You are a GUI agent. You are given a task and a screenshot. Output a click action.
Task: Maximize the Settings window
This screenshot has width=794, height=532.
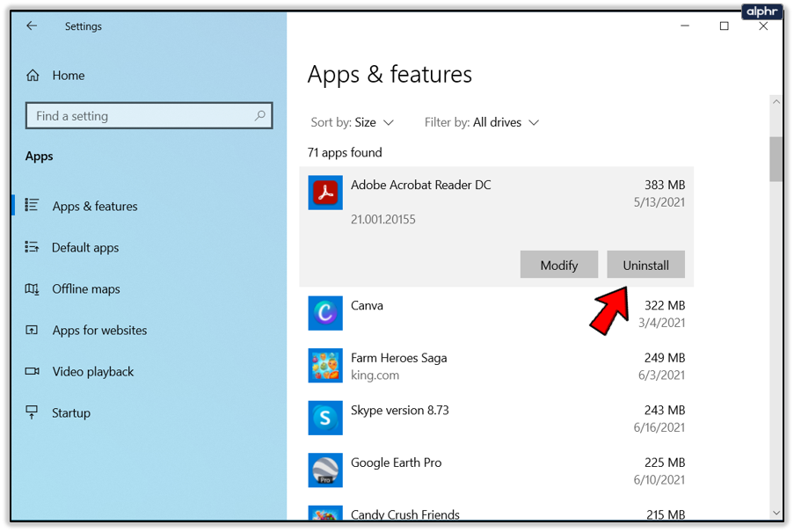725,26
